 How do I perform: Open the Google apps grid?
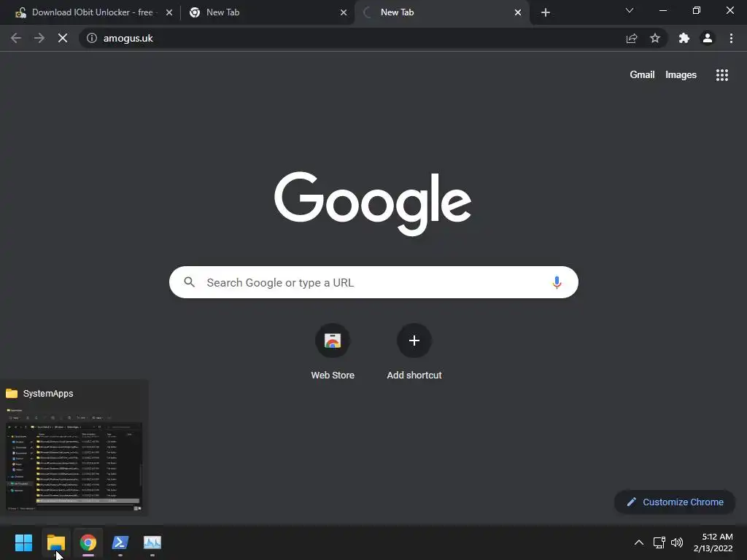coord(721,75)
